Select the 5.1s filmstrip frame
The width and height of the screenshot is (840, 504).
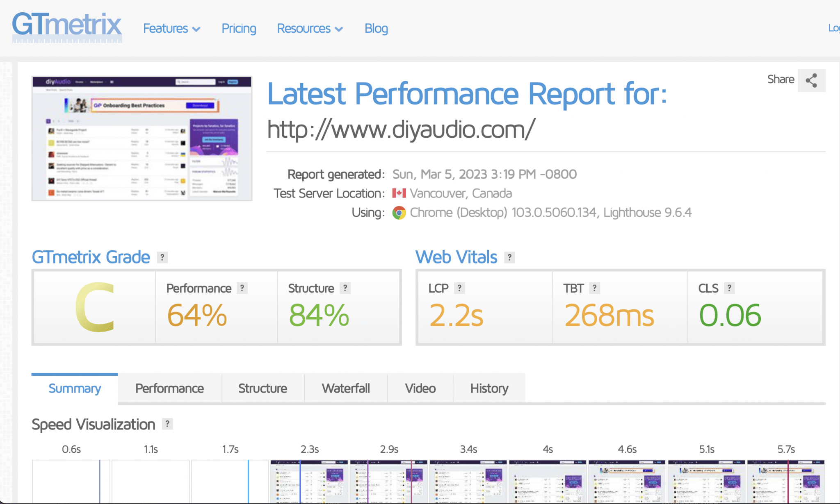pyautogui.click(x=707, y=481)
